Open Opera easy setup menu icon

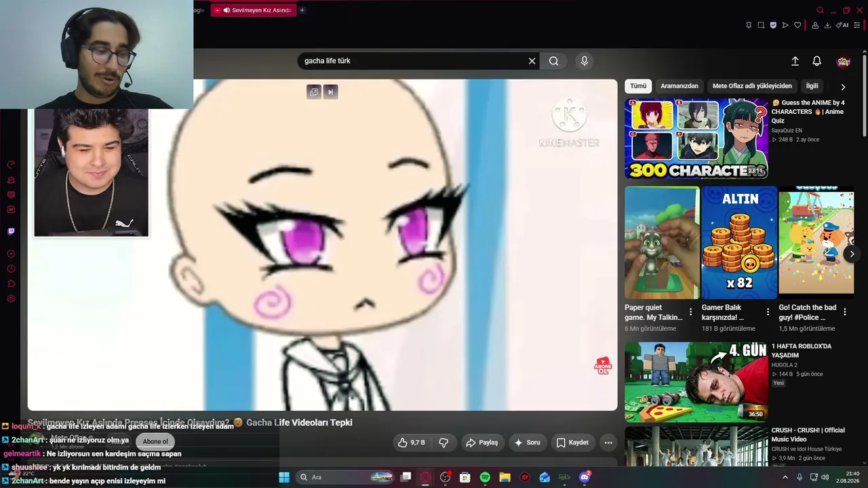coord(856,25)
